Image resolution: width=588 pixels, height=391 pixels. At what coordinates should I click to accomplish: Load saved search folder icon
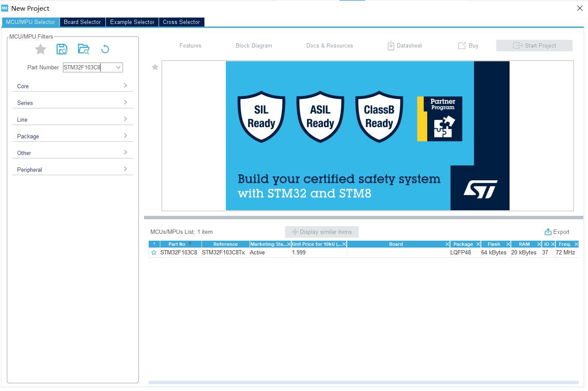84,49
